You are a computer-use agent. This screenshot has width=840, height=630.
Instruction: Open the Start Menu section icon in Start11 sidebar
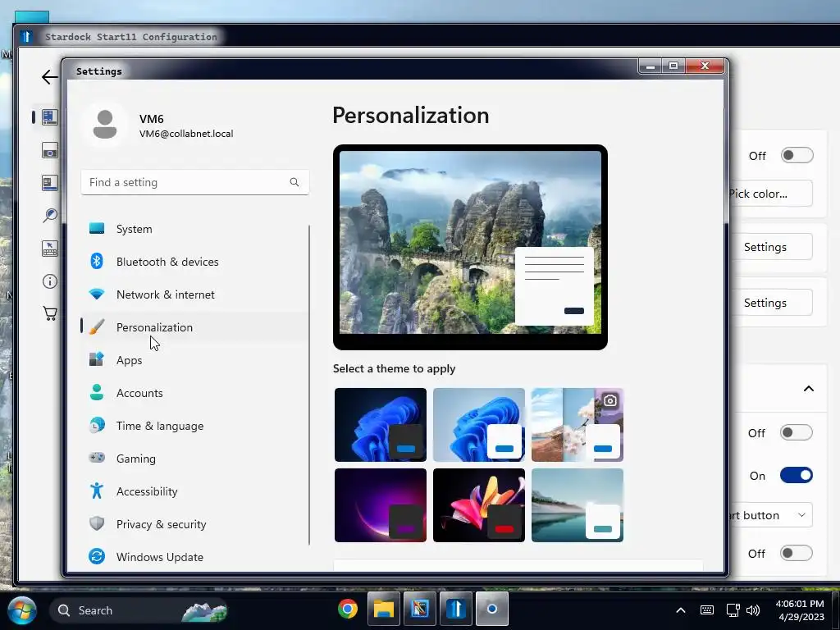tap(50, 116)
